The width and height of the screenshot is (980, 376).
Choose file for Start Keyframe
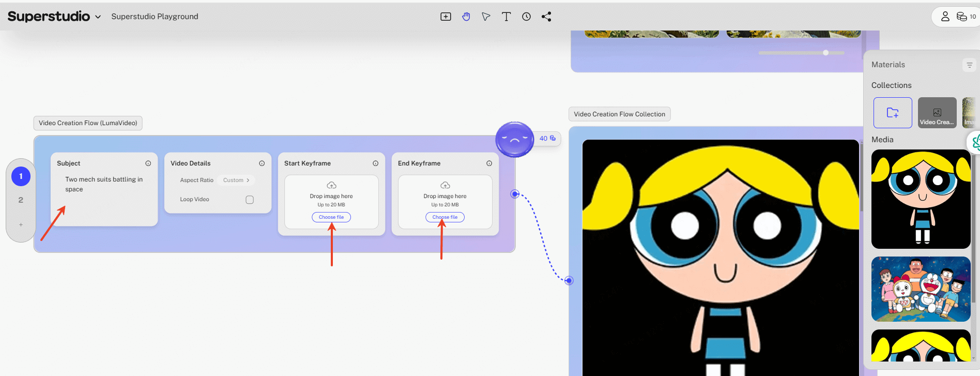click(x=331, y=217)
